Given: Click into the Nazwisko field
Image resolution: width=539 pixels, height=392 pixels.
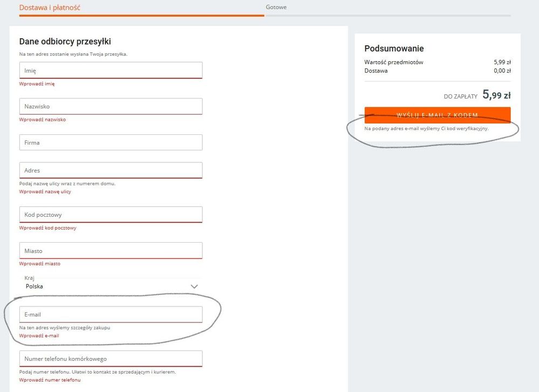Looking at the screenshot, I should point(111,106).
